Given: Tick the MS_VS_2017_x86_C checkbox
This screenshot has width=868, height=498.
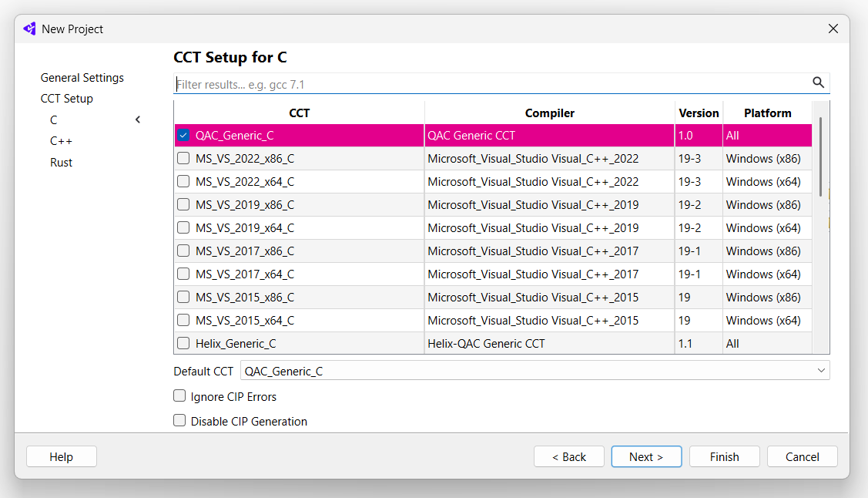Looking at the screenshot, I should [x=183, y=251].
